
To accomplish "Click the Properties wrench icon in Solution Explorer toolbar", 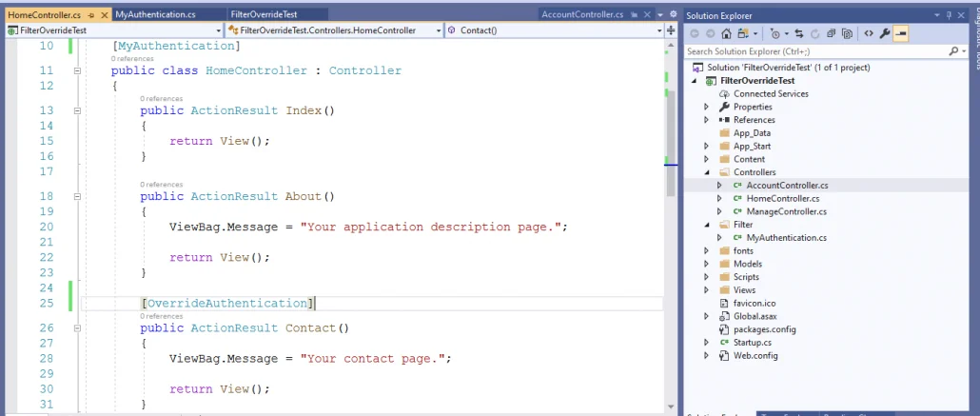I will tap(884, 33).
